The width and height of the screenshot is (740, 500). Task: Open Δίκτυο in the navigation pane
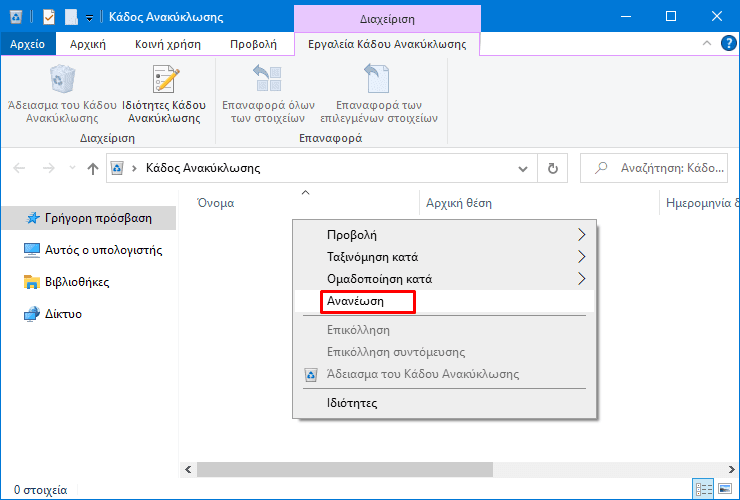coord(53,314)
